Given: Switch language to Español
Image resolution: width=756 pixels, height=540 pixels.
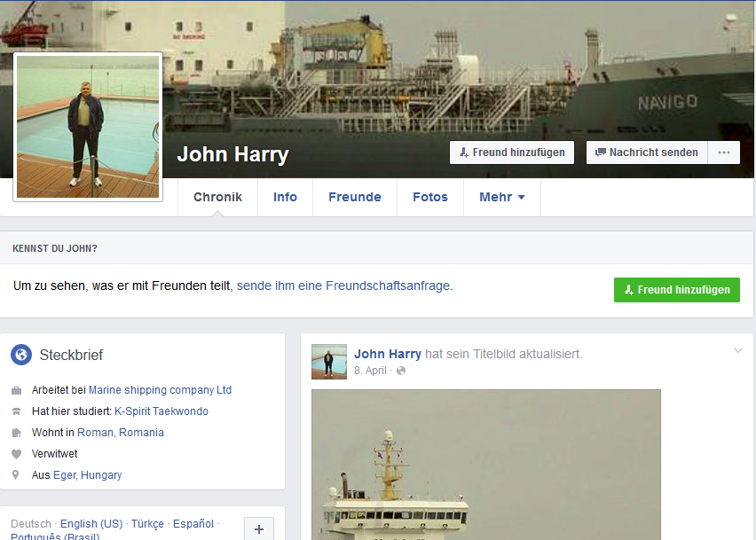Looking at the screenshot, I should pyautogui.click(x=193, y=524).
